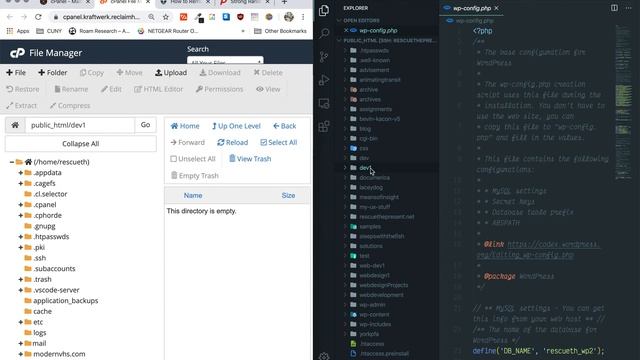Screen dimensions: 640x360
Task: Open a new Chrome tab
Action: [x=284, y=2]
